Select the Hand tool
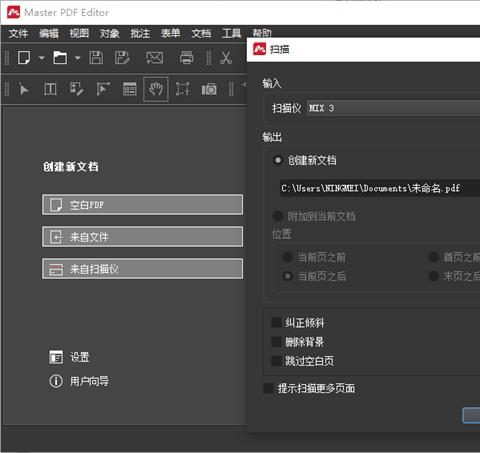 point(156,89)
